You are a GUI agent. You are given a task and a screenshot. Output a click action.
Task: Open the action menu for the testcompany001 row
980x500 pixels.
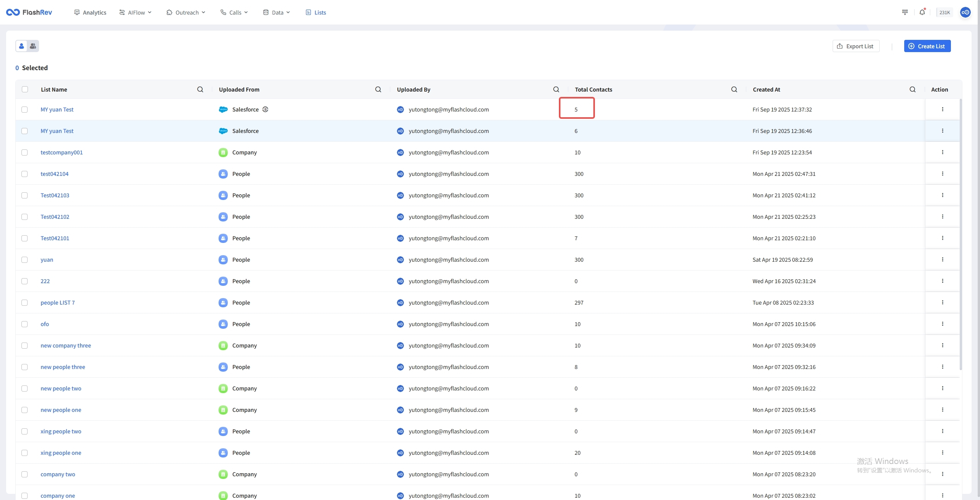(x=942, y=152)
